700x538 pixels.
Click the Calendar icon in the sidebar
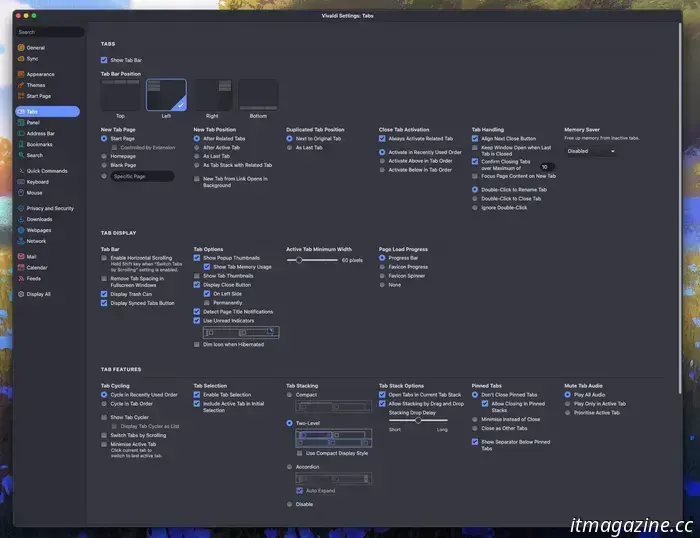[x=21, y=267]
